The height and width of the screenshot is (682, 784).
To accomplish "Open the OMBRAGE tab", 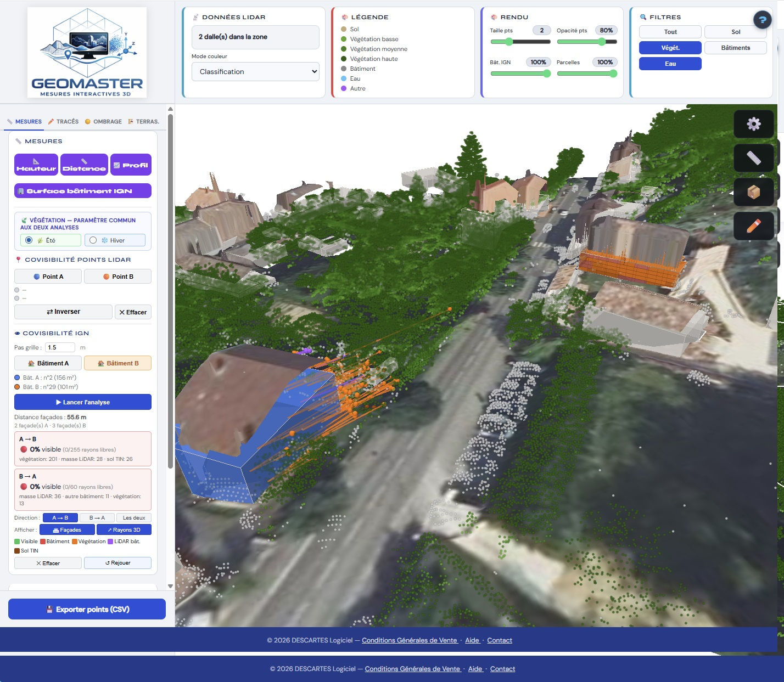I will tap(102, 121).
